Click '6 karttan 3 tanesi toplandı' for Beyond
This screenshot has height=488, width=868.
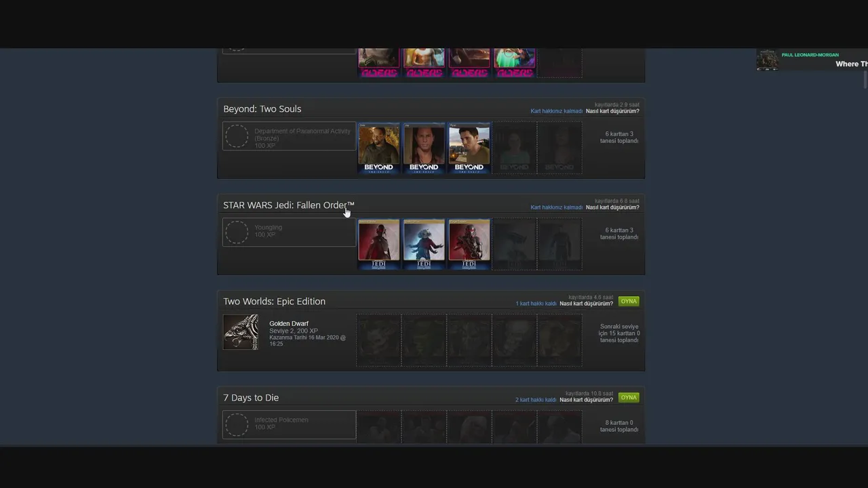coord(619,138)
